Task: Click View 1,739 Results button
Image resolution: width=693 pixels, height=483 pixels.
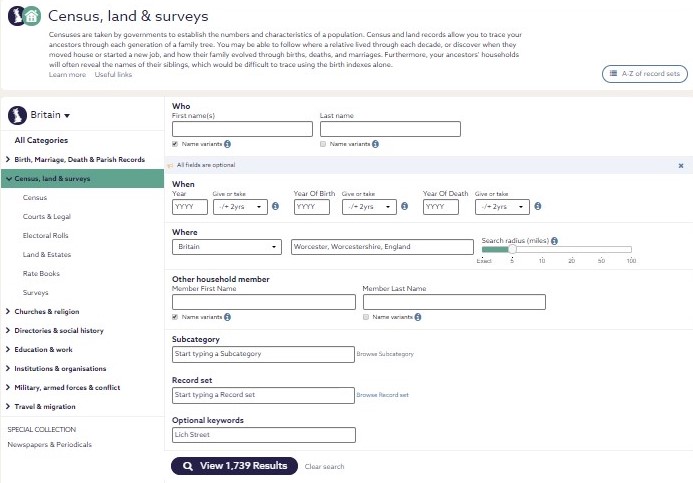Action: click(x=234, y=466)
